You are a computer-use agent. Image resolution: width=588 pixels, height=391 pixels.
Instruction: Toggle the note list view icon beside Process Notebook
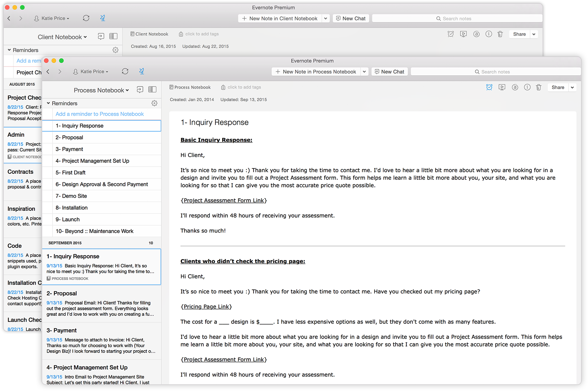[152, 90]
